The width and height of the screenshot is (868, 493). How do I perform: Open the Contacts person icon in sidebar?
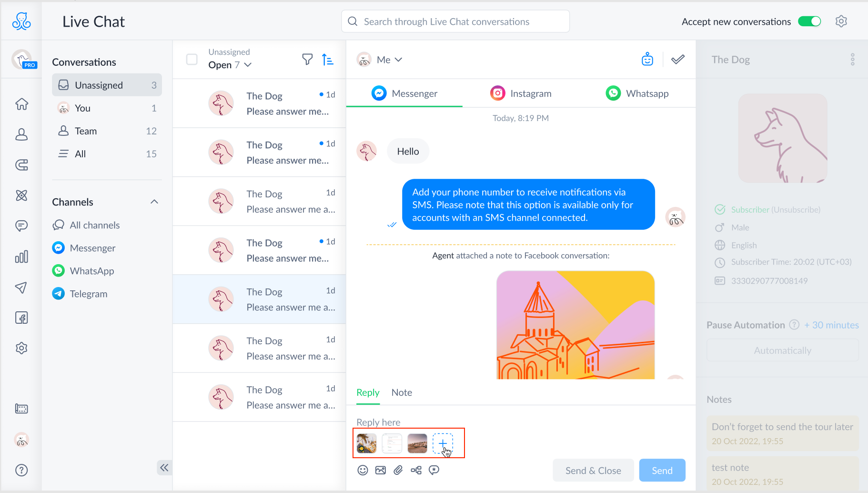[21, 134]
